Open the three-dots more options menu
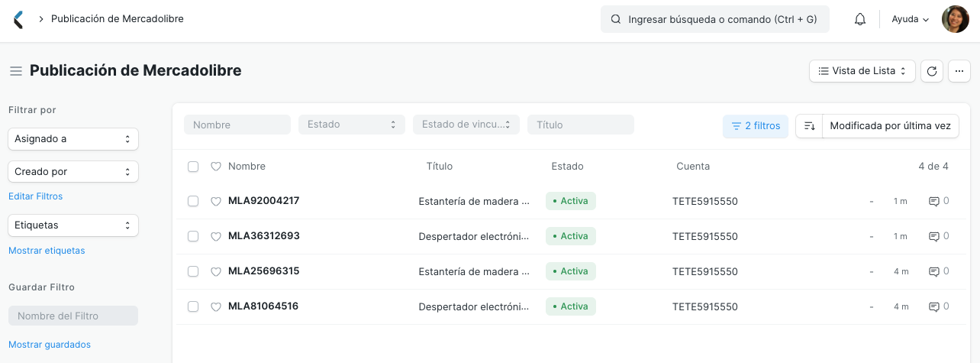980x363 pixels. pyautogui.click(x=959, y=71)
